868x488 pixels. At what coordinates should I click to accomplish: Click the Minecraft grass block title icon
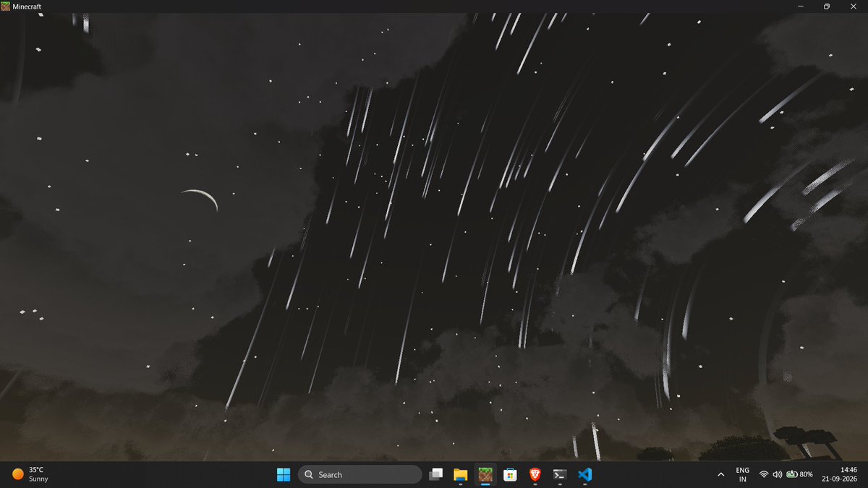(6, 6)
